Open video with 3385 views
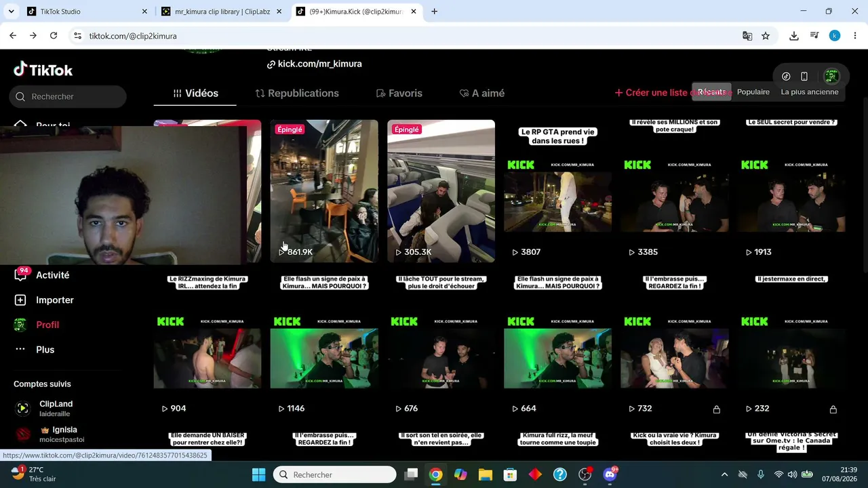The image size is (868, 488). pos(675,191)
